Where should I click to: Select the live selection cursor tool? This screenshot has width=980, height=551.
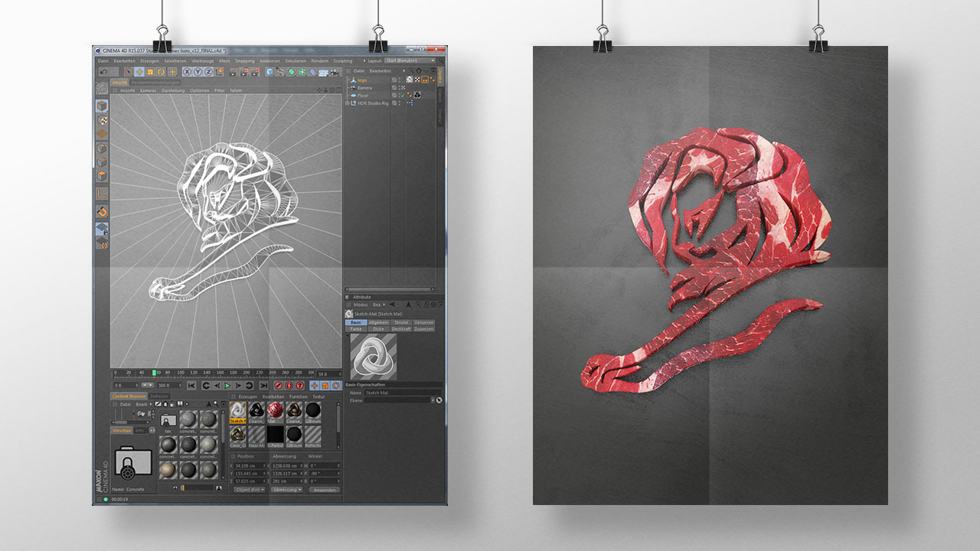point(129,72)
